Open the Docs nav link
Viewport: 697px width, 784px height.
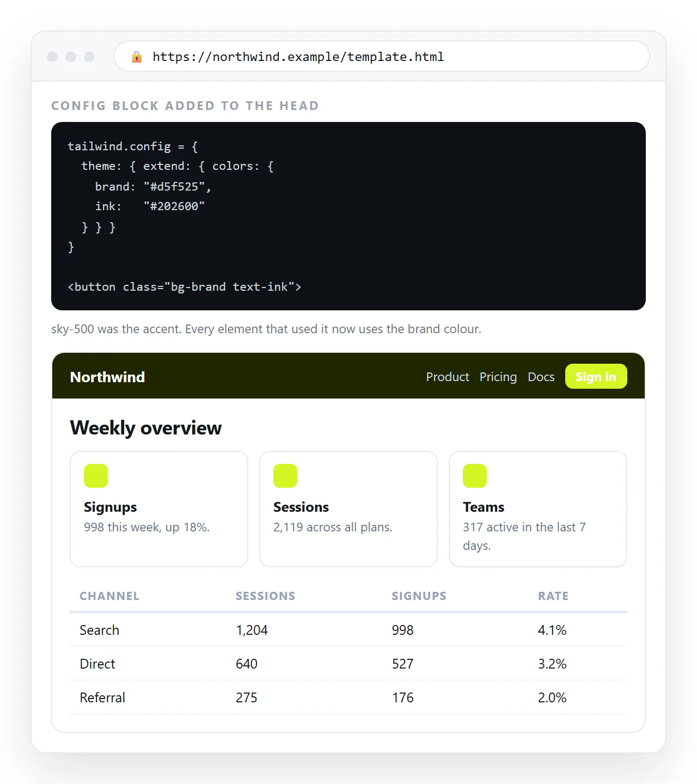click(x=541, y=377)
